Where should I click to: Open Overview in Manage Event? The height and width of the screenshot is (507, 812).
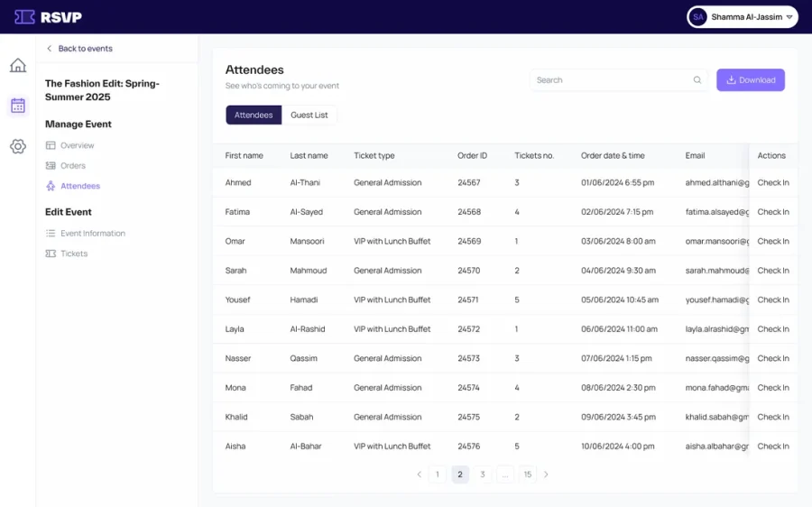[78, 145]
